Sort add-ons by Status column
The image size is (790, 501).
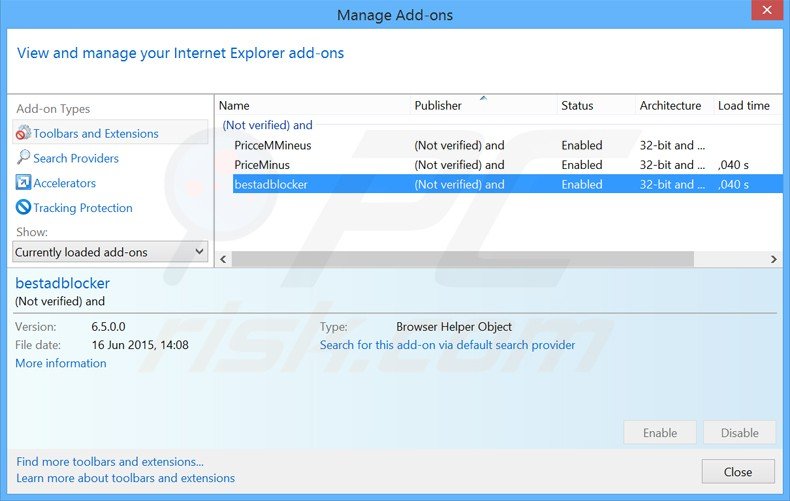pos(595,105)
